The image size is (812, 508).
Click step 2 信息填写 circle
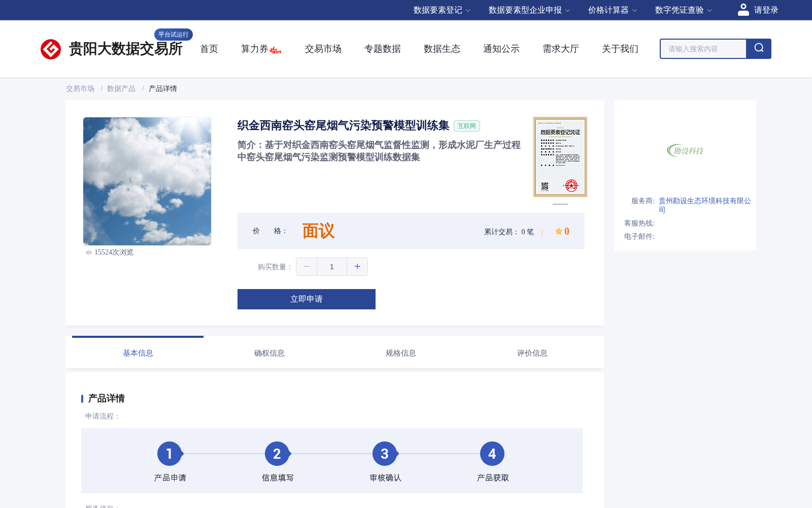pyautogui.click(x=277, y=454)
